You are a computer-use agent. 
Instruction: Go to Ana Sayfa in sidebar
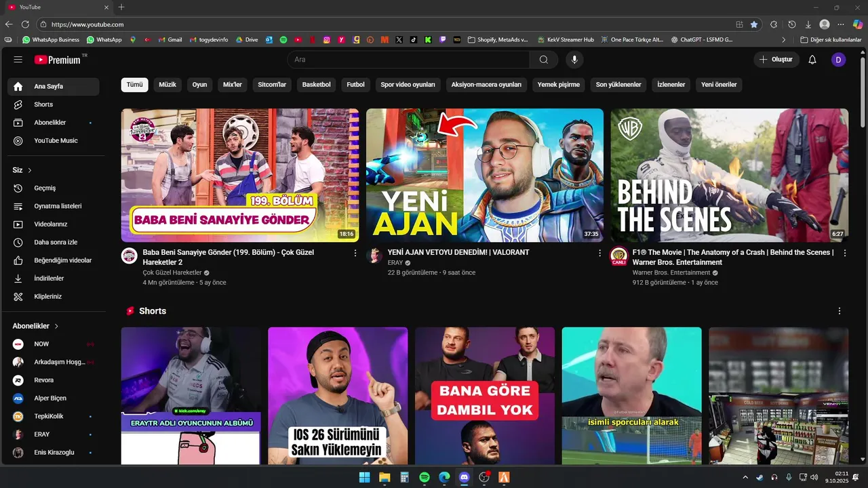(x=54, y=87)
